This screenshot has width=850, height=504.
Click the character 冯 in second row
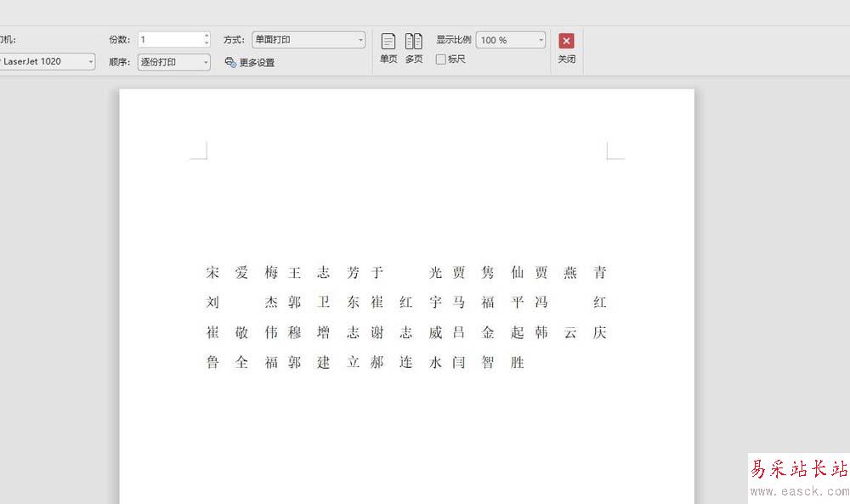[x=541, y=302]
